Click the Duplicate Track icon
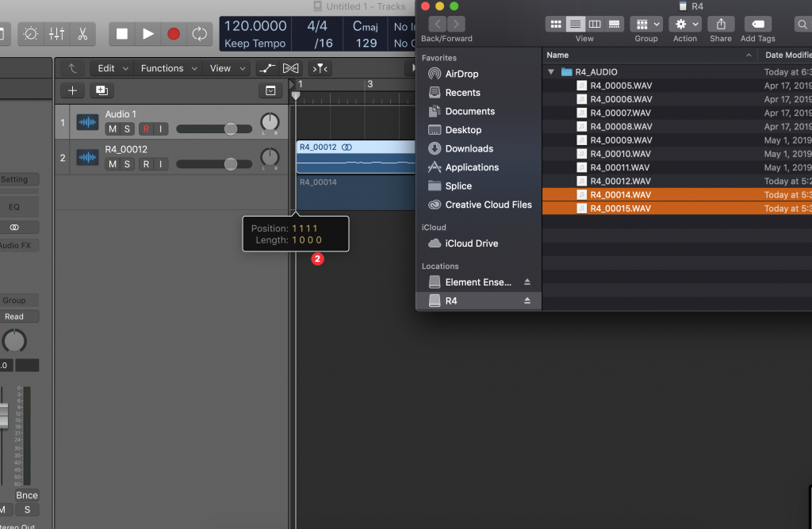Viewport: 812px width, 529px height. pyautogui.click(x=101, y=90)
